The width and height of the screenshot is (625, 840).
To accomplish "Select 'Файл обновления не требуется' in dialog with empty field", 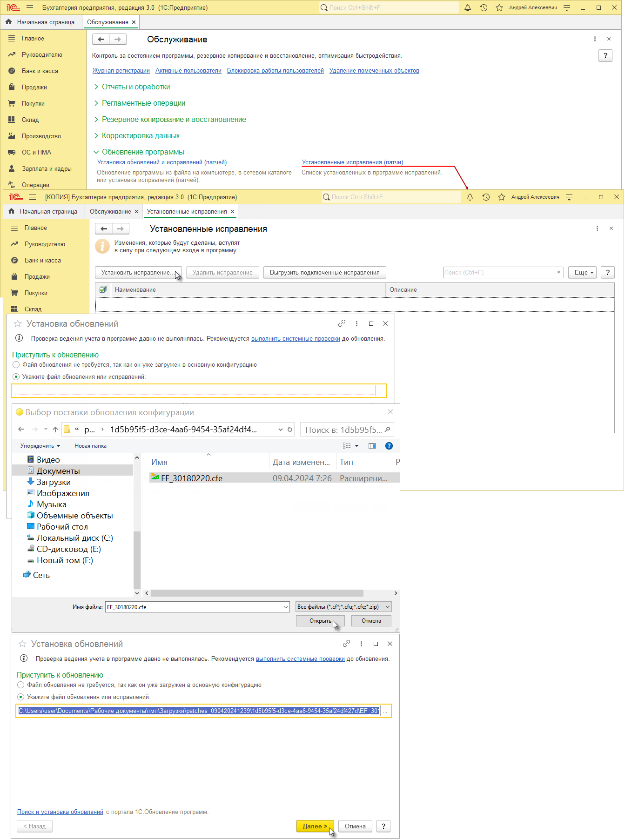I will [x=16, y=365].
